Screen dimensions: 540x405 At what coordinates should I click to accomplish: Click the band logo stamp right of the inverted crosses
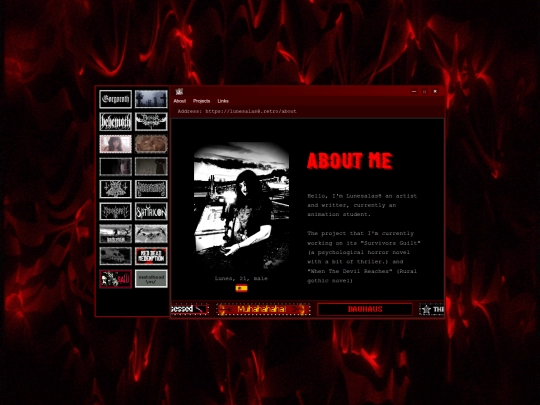(151, 189)
